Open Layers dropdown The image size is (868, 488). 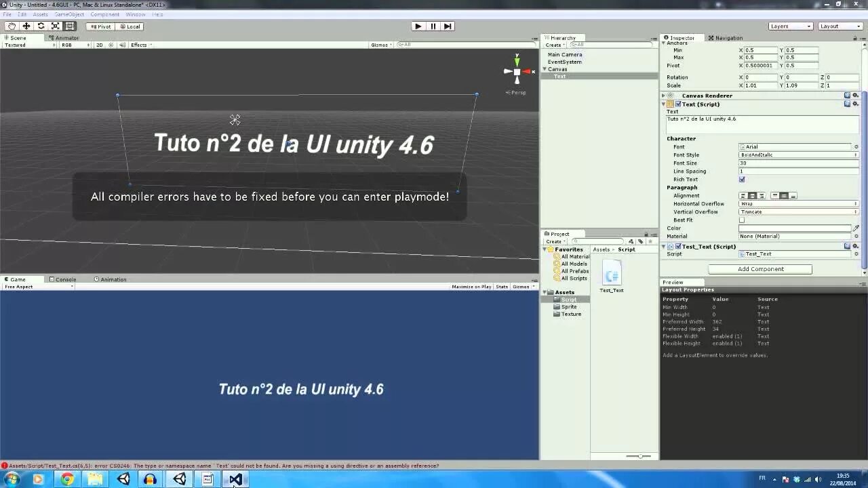(791, 26)
